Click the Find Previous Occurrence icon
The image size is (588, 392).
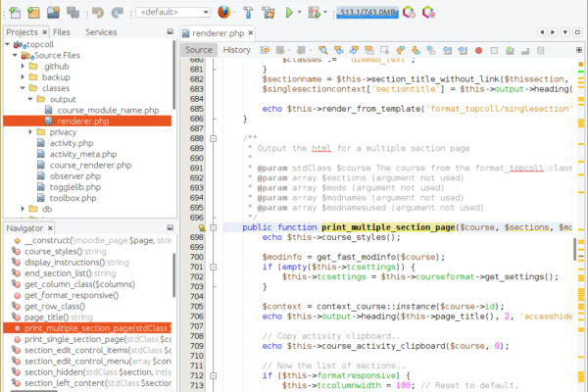pyautogui.click(x=339, y=50)
